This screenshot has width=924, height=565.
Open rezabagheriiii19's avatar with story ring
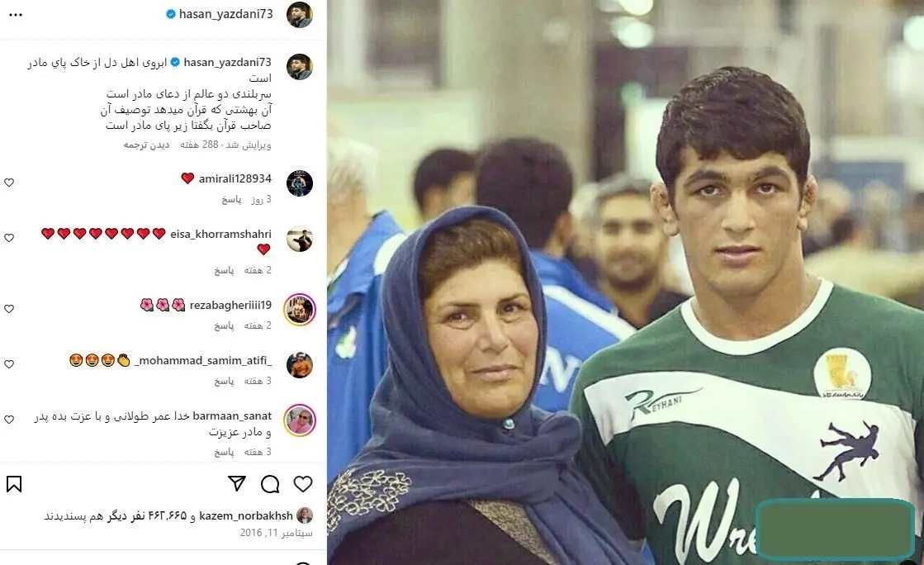point(300,310)
